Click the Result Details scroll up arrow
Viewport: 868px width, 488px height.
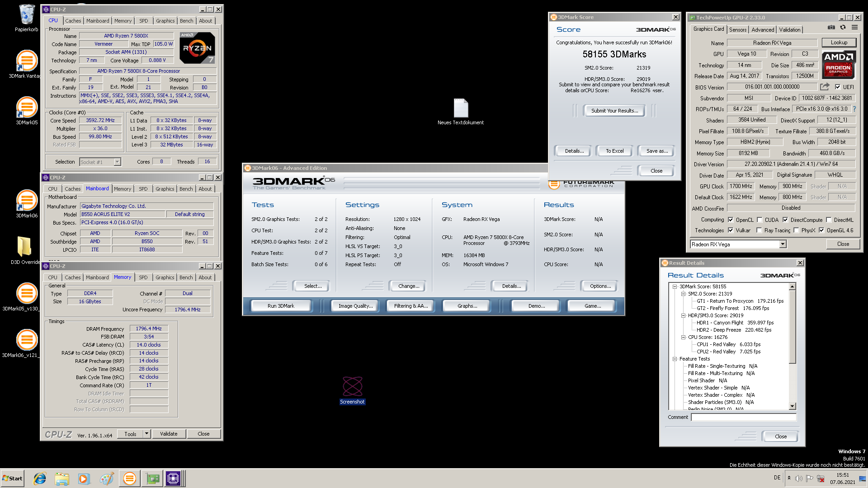click(x=792, y=286)
